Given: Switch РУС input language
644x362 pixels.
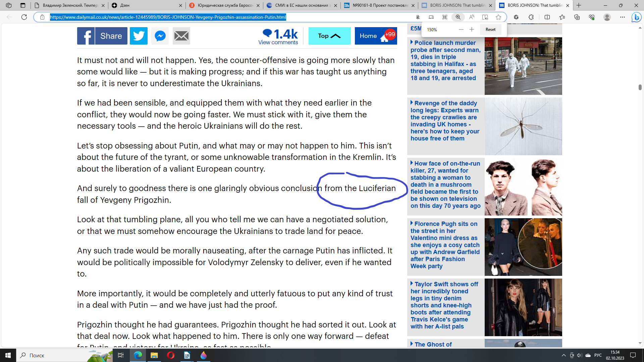Looking at the screenshot, I should 598,355.
